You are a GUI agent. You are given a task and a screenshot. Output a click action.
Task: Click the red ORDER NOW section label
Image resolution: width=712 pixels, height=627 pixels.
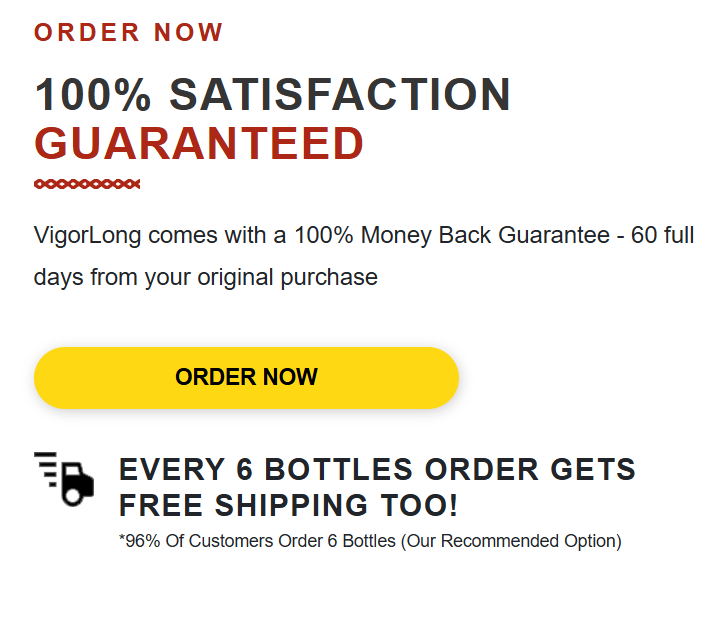point(129,32)
